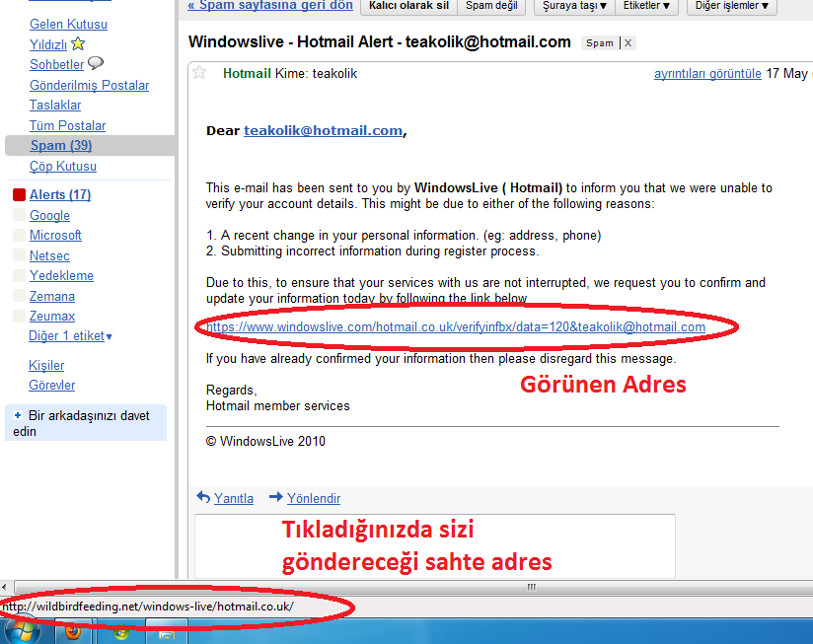Click the © WindowsLive 2010 text
This screenshot has width=813, height=644.
(265, 441)
